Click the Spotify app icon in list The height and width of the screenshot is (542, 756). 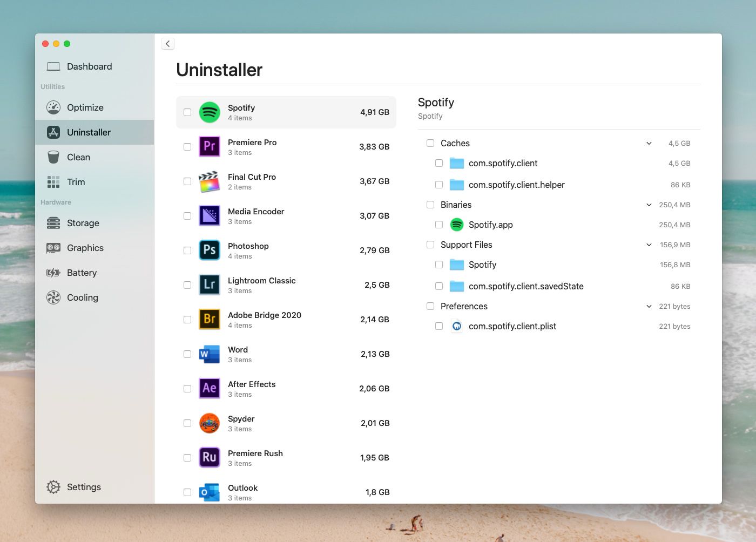click(x=210, y=112)
